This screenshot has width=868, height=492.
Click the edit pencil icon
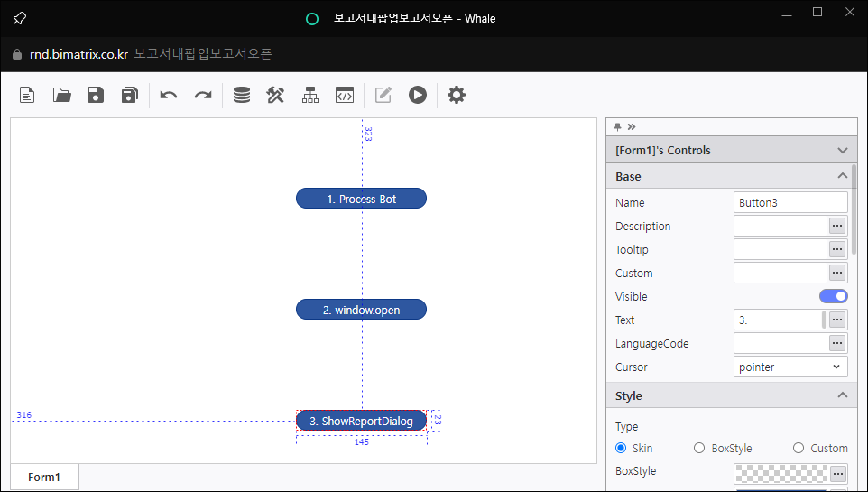click(383, 96)
